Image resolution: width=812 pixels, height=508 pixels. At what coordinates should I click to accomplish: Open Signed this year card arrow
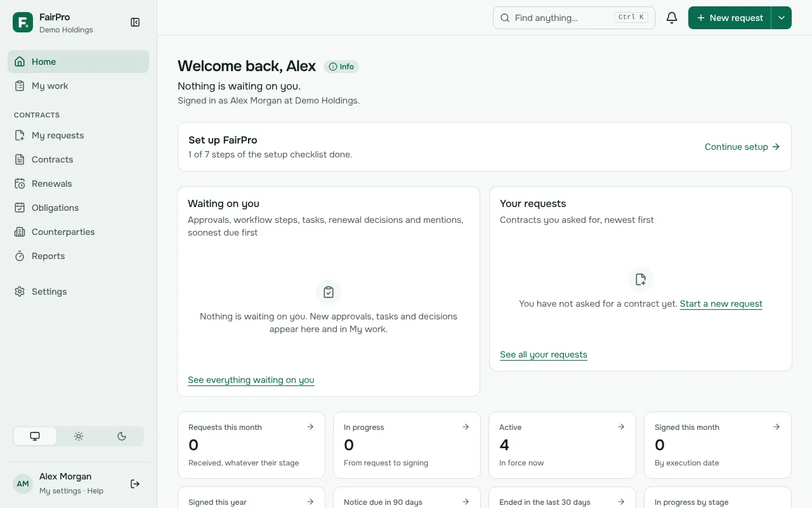tap(310, 502)
